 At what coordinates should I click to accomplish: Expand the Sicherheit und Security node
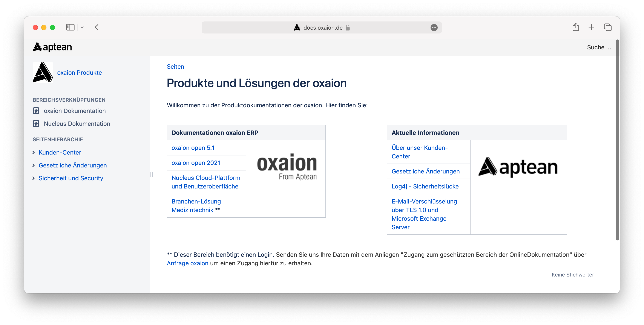pyautogui.click(x=34, y=178)
